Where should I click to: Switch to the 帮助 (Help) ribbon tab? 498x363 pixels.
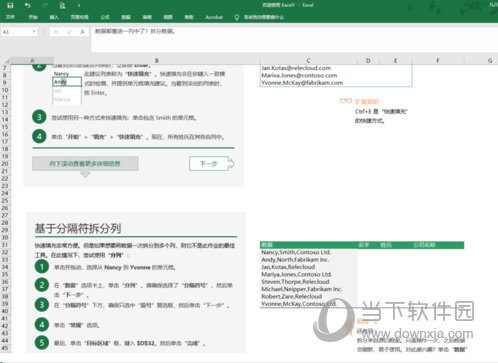189,17
